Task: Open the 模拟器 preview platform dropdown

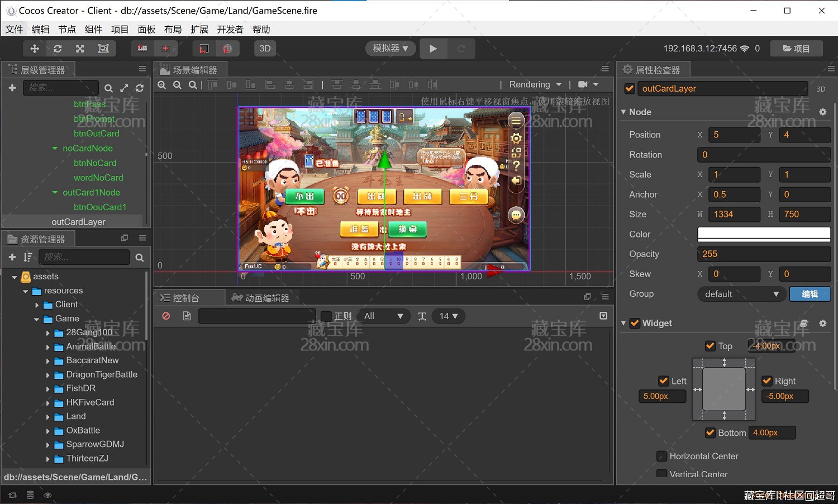Action: point(391,49)
